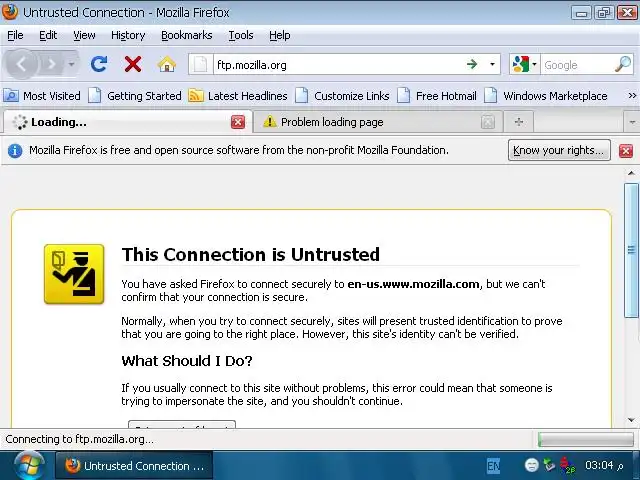Image resolution: width=640 pixels, height=480 pixels.
Task: Click the blue info icon in notification bar
Action: click(x=15, y=151)
